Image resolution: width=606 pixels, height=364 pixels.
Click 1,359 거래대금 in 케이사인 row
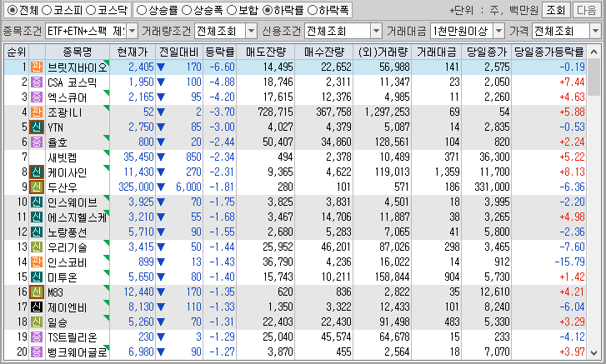[x=447, y=172]
